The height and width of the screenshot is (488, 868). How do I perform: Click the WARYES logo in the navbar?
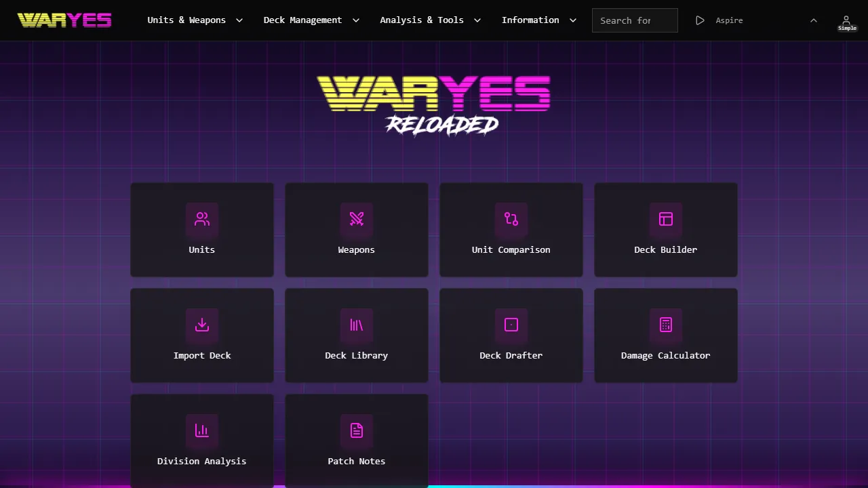tap(64, 20)
